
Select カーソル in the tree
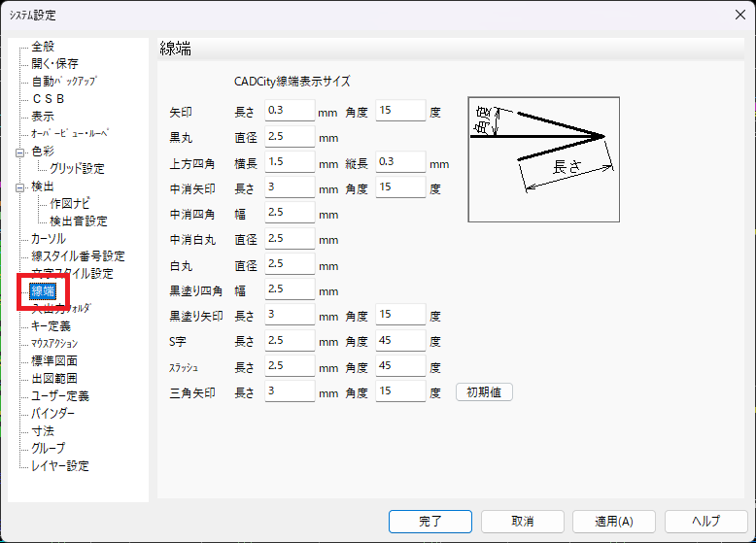coord(49,239)
